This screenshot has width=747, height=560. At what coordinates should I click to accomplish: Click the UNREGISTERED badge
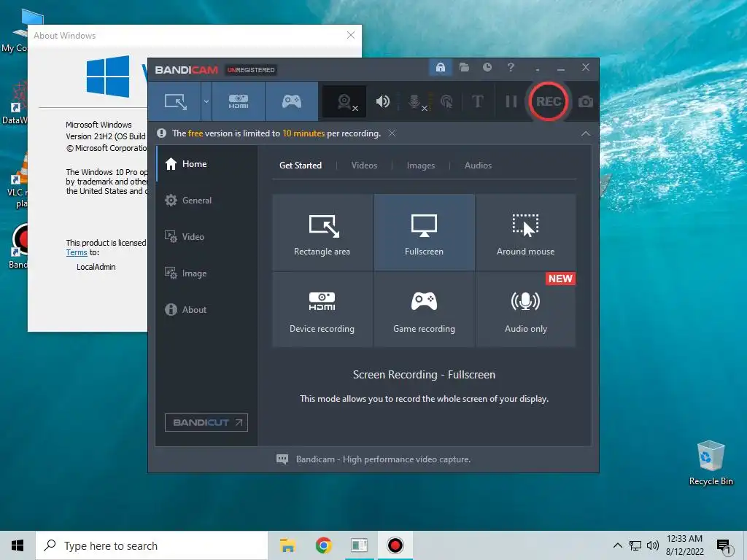point(251,70)
